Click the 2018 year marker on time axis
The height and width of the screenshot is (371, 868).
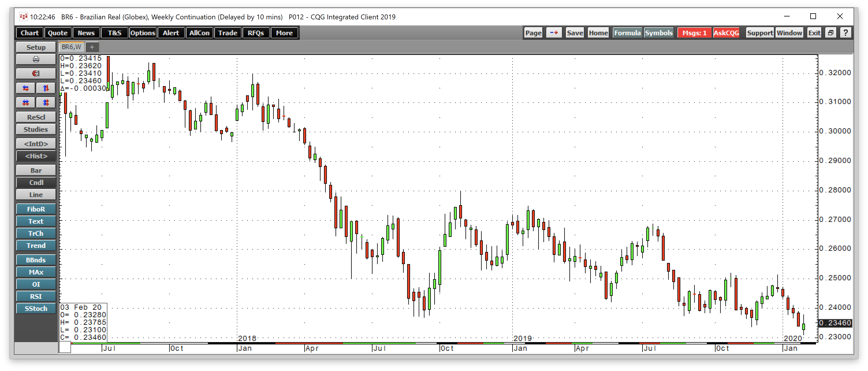coord(247,338)
